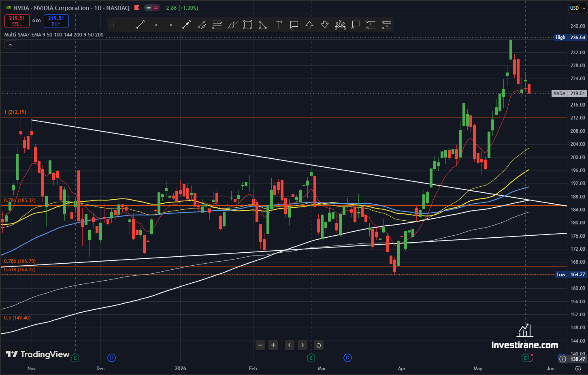Open the TradingView logo link

[x=38, y=354]
